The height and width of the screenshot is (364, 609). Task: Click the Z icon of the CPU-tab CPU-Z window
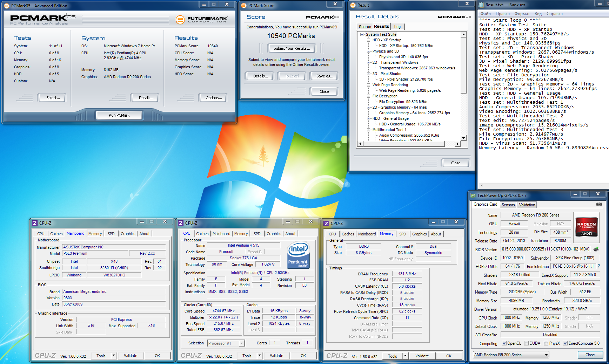181,223
